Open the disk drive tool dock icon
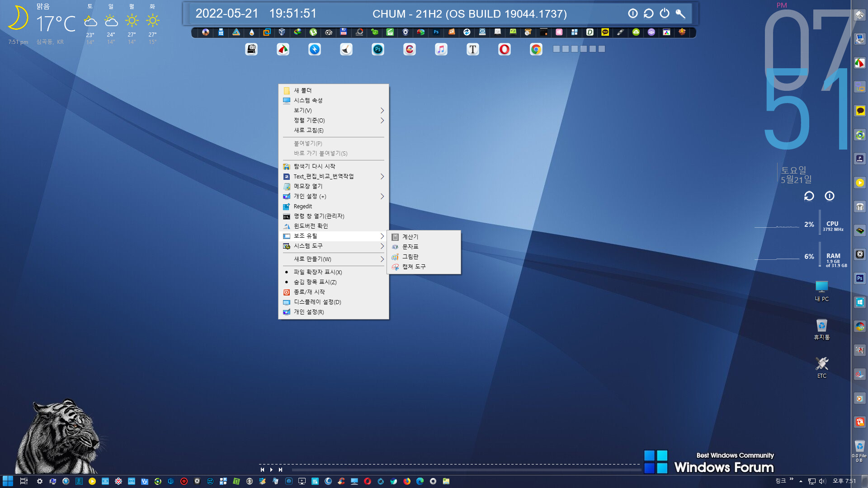 click(x=251, y=49)
